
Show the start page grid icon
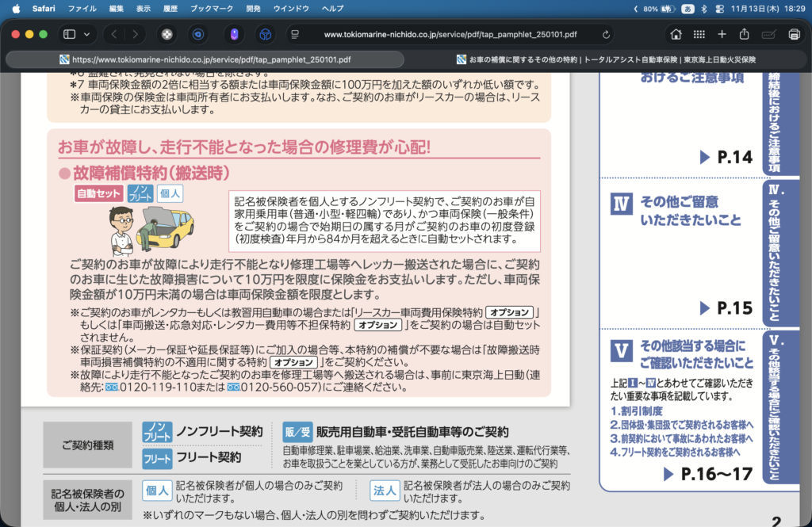pyautogui.click(x=699, y=35)
